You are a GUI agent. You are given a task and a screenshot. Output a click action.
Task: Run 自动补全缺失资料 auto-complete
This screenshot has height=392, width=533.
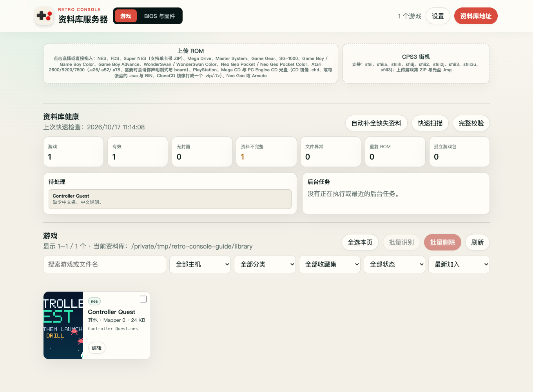coord(376,123)
